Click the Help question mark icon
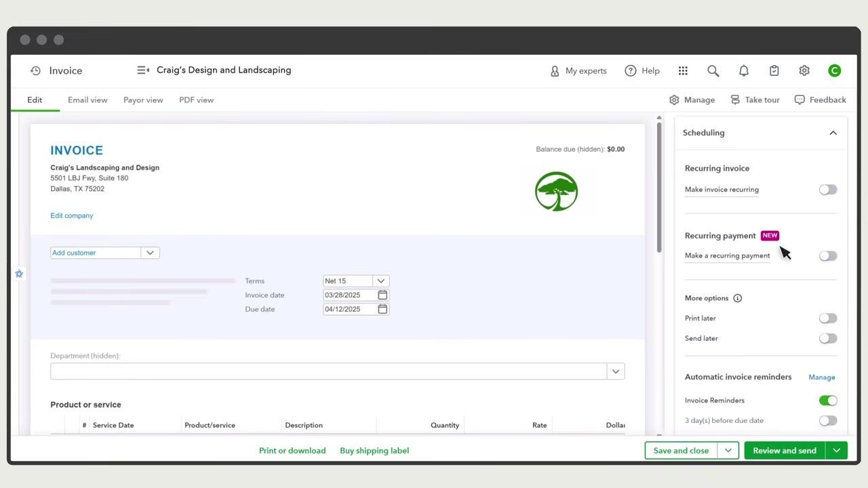 tap(631, 70)
